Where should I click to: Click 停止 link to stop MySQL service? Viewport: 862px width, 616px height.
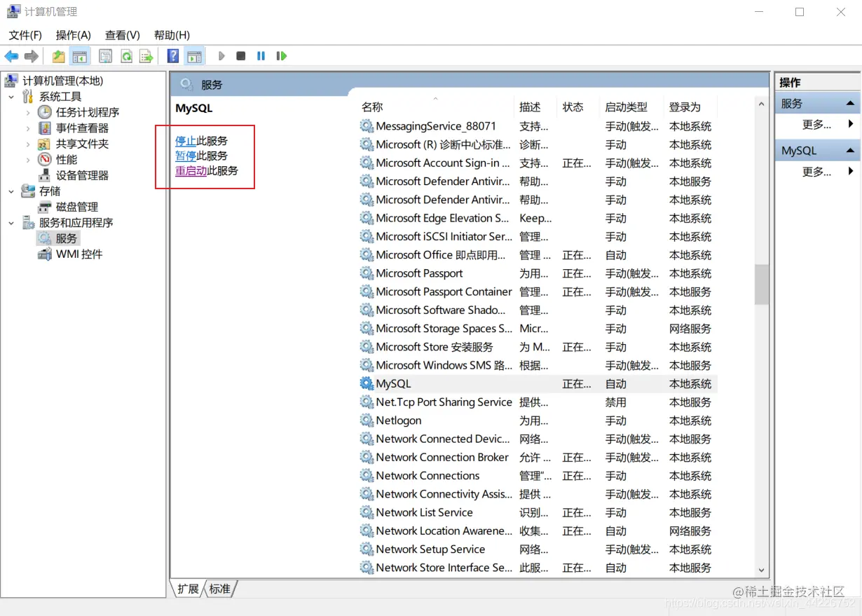tap(186, 141)
